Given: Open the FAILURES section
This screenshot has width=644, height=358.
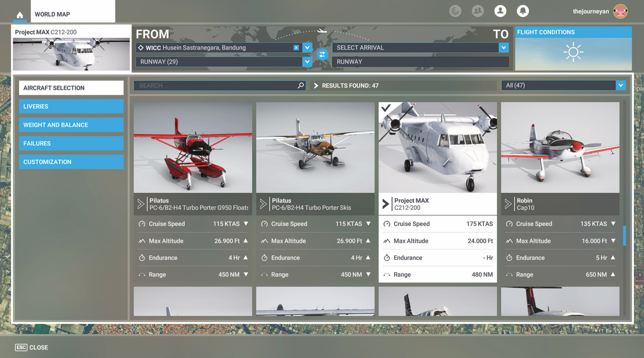Looking at the screenshot, I should 71,143.
